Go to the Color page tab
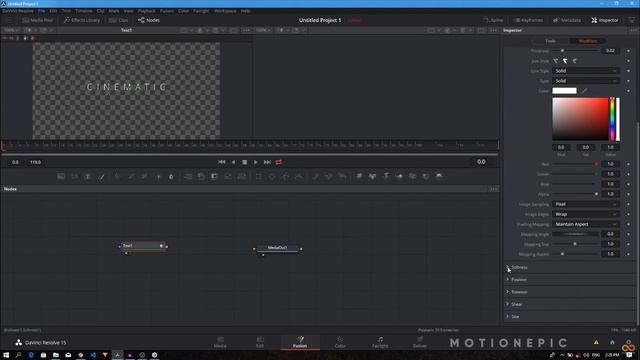Screen dimensions: 640x360 (x=340, y=342)
